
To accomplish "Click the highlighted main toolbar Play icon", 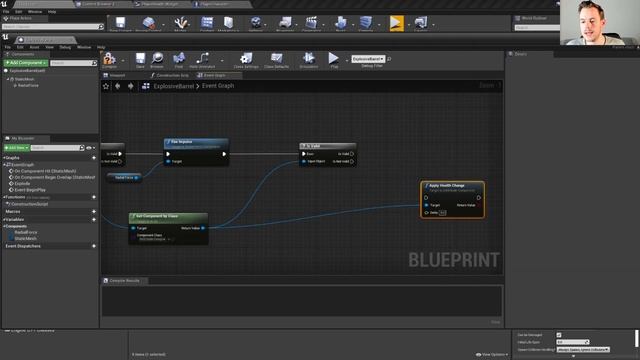I will point(396,23).
